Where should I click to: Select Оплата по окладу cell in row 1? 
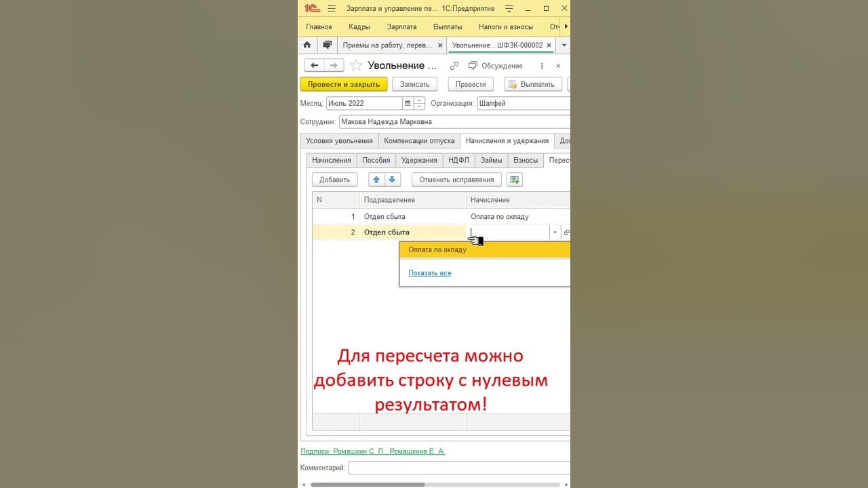coord(518,217)
